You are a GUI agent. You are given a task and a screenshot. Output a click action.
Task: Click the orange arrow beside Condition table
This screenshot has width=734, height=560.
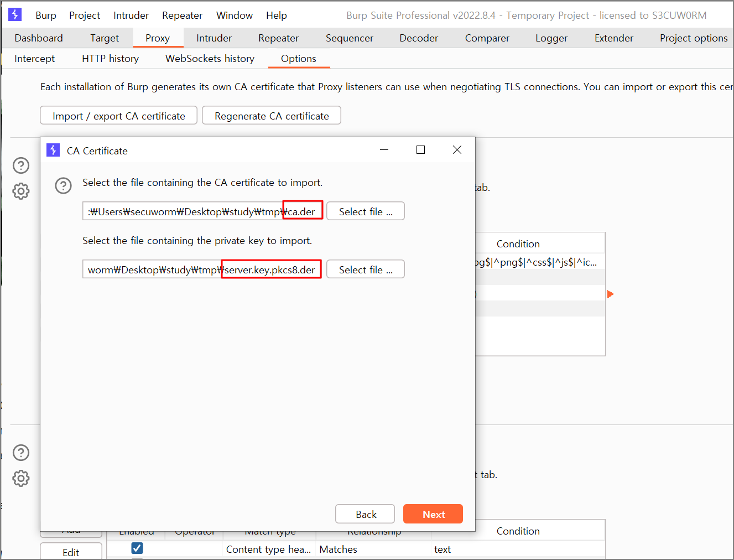pos(611,294)
